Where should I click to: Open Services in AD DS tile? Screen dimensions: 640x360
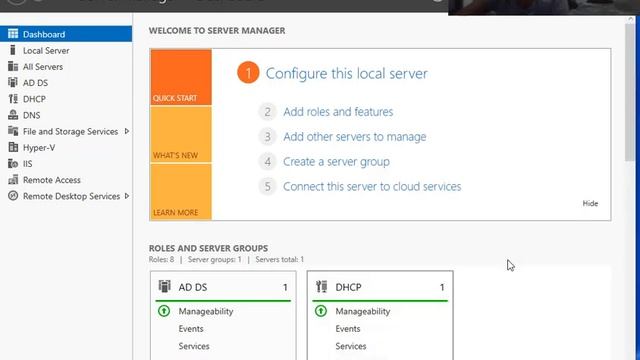coord(194,346)
